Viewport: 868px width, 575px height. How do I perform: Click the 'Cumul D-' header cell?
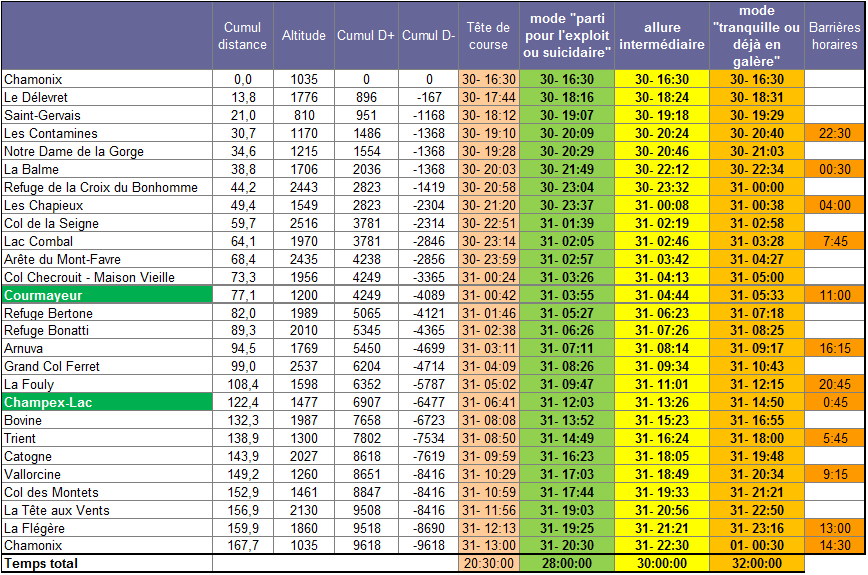point(428,36)
